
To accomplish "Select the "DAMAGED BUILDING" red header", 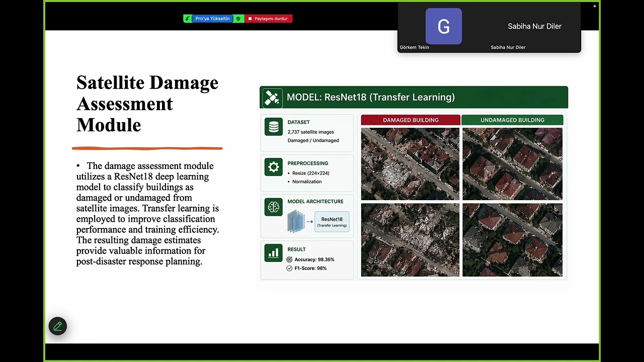I will point(411,120).
